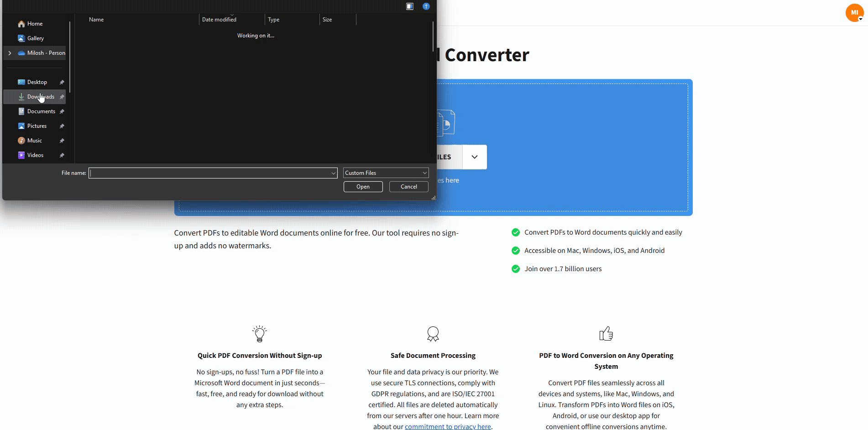The width and height of the screenshot is (868, 430).
Task: Unpin Music from quick access
Action: coord(62,140)
